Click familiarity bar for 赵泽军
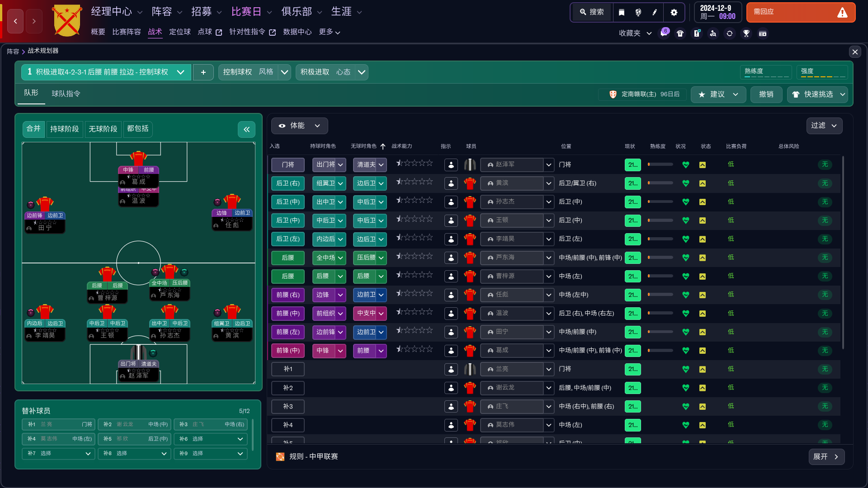This screenshot has height=488, width=868. pos(660,164)
